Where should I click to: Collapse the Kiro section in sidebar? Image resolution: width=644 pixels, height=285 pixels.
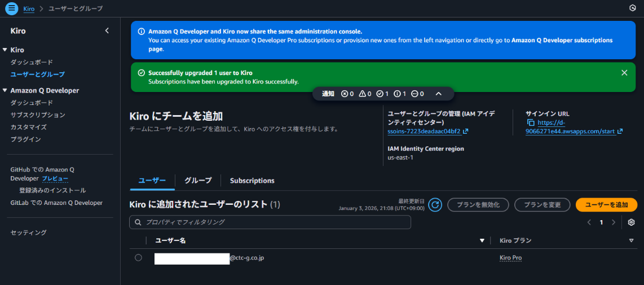[x=5, y=50]
